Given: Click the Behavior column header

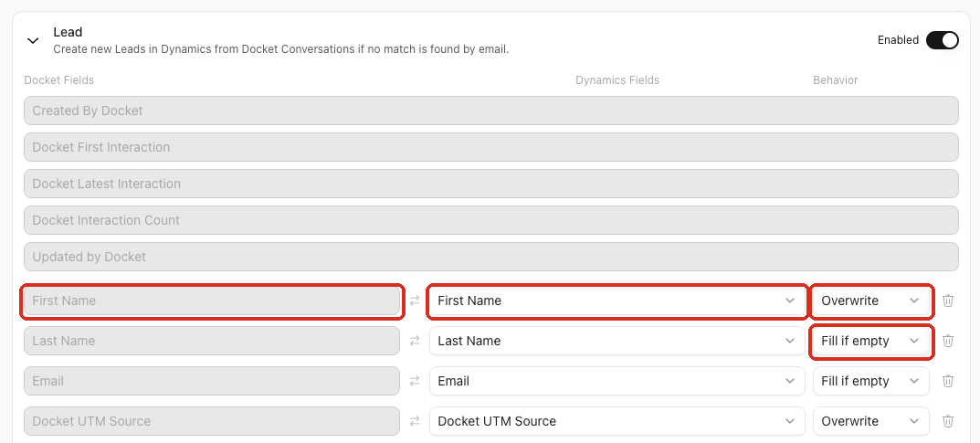Looking at the screenshot, I should pos(835,80).
